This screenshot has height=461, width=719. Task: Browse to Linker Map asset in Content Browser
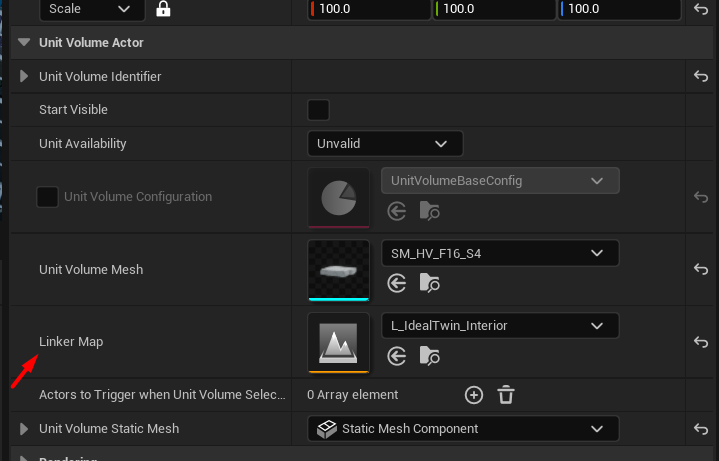tap(430, 355)
